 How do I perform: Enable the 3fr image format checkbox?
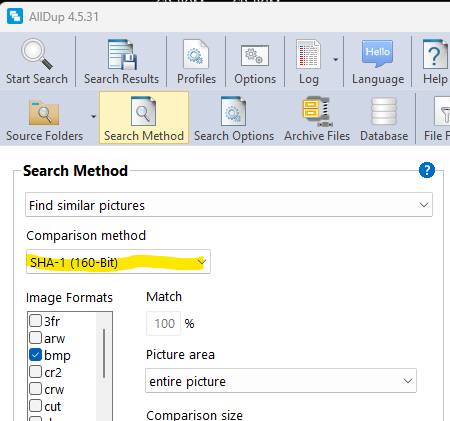(x=35, y=321)
